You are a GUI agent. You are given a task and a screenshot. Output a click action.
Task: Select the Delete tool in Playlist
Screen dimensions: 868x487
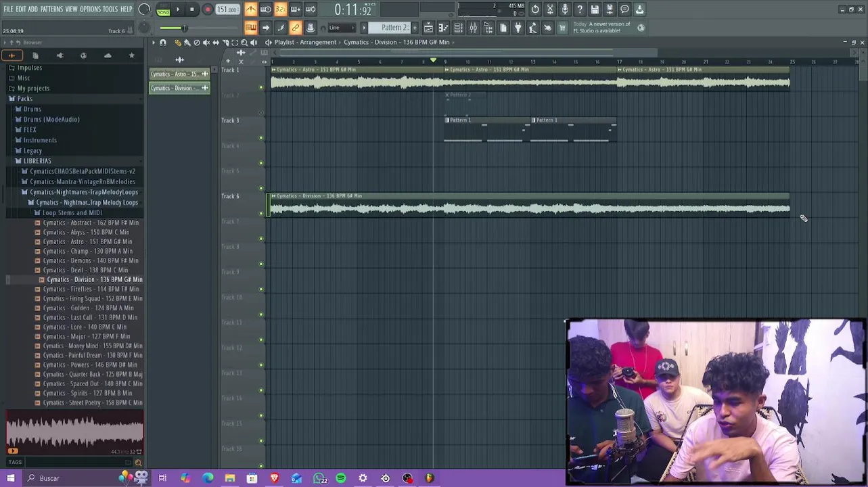(197, 43)
